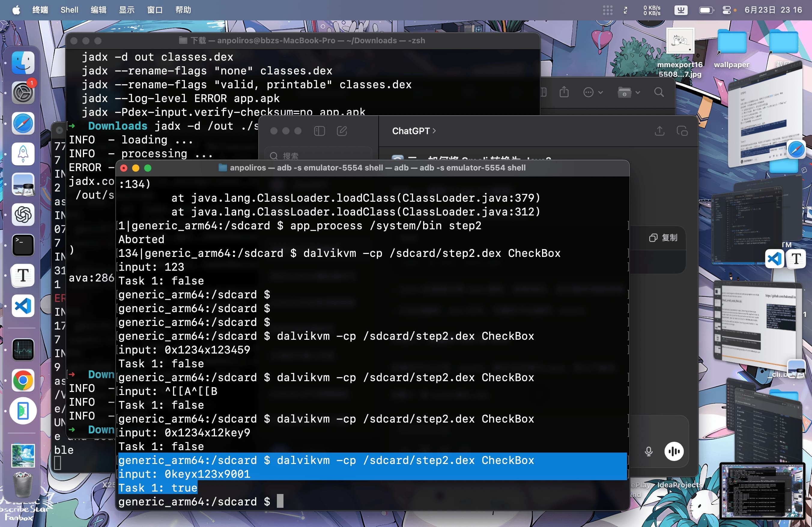
Task: Open the Shell menu
Action: click(x=69, y=10)
